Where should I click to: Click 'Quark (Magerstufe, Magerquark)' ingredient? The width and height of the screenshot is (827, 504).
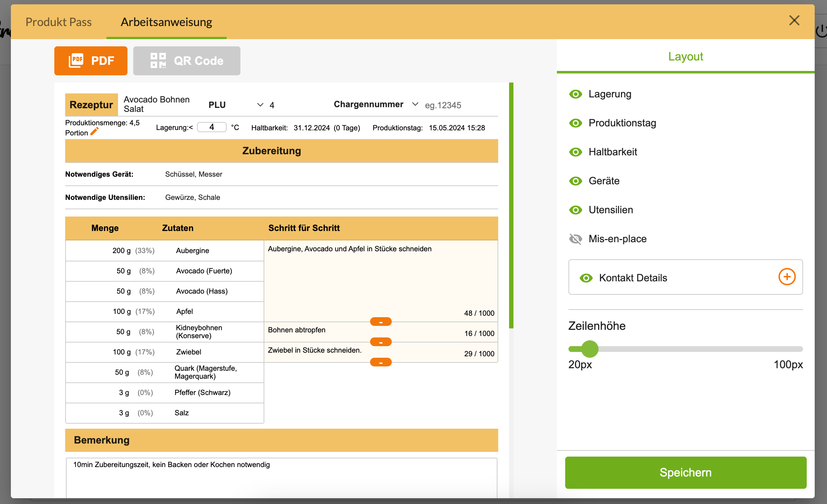206,372
